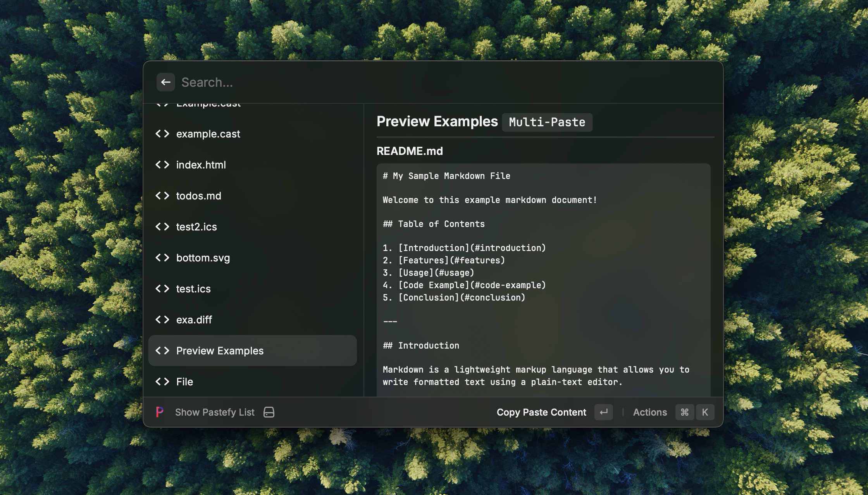
Task: Click code icon beside bottom.svg
Action: [x=162, y=258]
